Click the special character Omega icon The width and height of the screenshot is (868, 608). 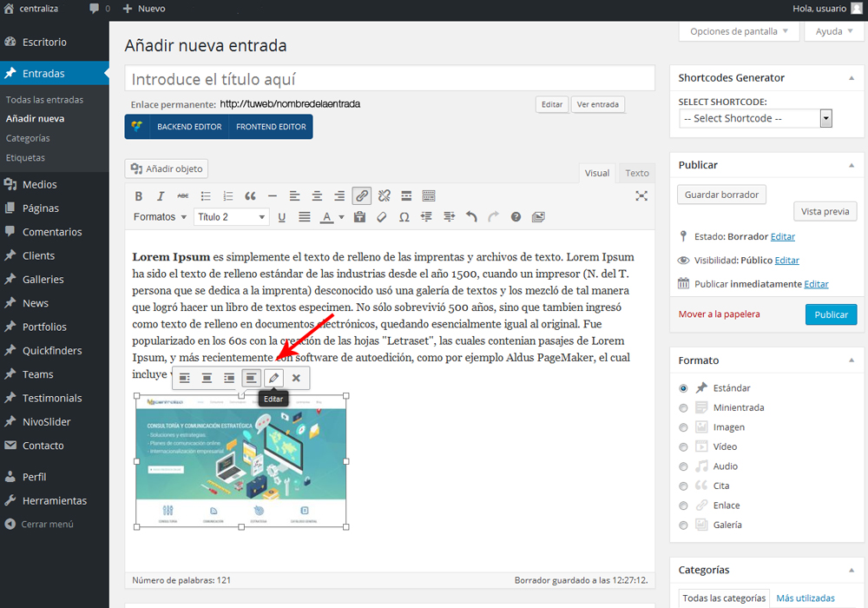tap(404, 217)
